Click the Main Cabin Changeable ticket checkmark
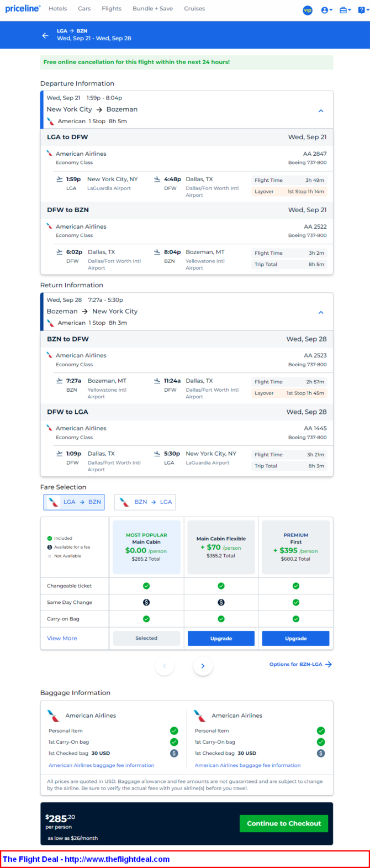 pos(146,586)
